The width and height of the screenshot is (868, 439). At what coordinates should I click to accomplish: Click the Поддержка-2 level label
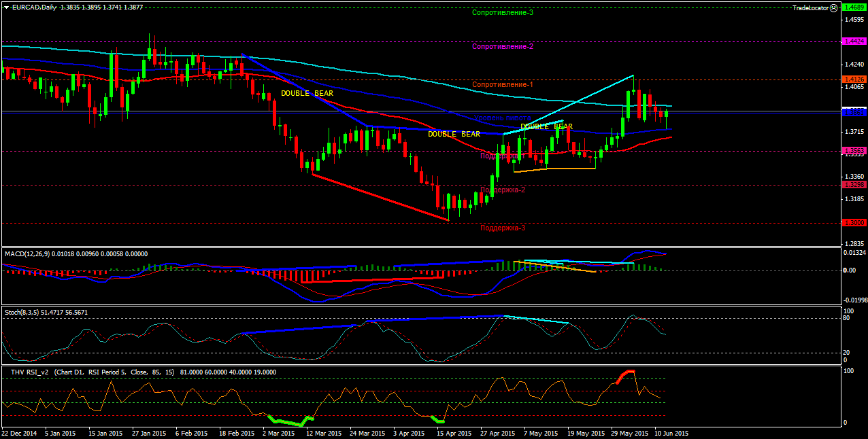pos(503,190)
